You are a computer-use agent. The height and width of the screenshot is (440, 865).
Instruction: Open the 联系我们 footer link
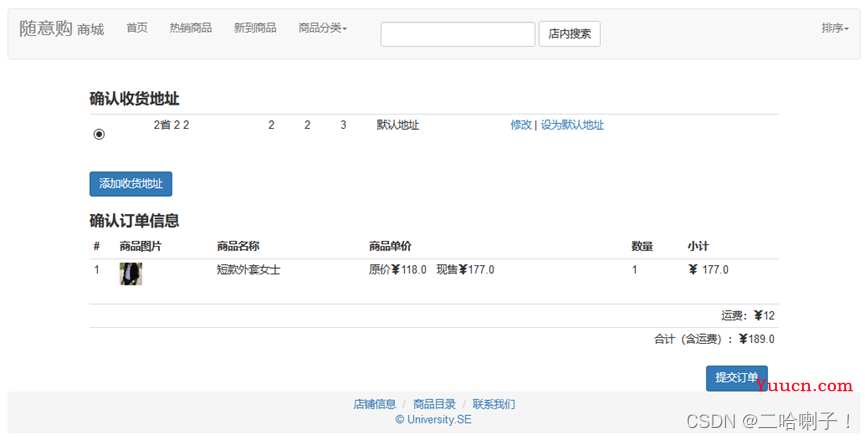coord(494,404)
